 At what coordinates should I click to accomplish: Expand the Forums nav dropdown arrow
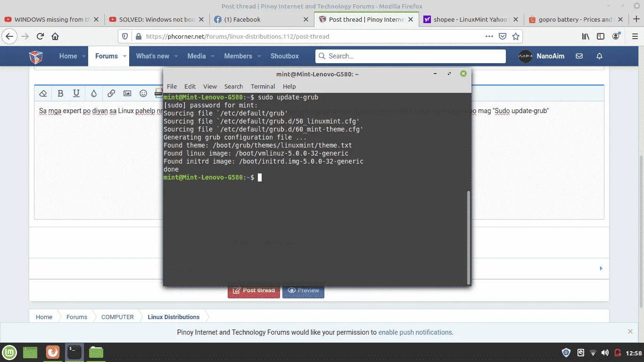125,56
